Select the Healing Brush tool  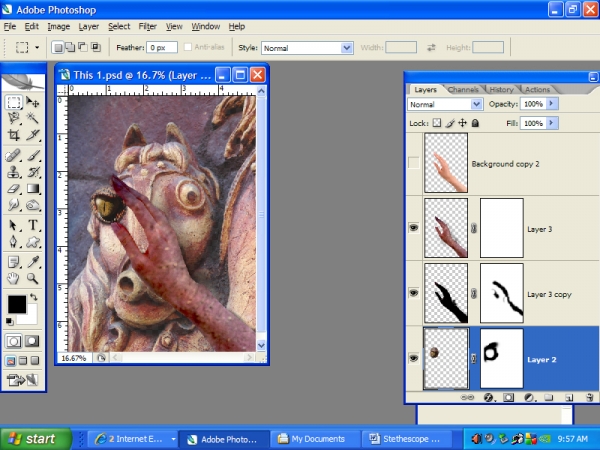(x=14, y=156)
